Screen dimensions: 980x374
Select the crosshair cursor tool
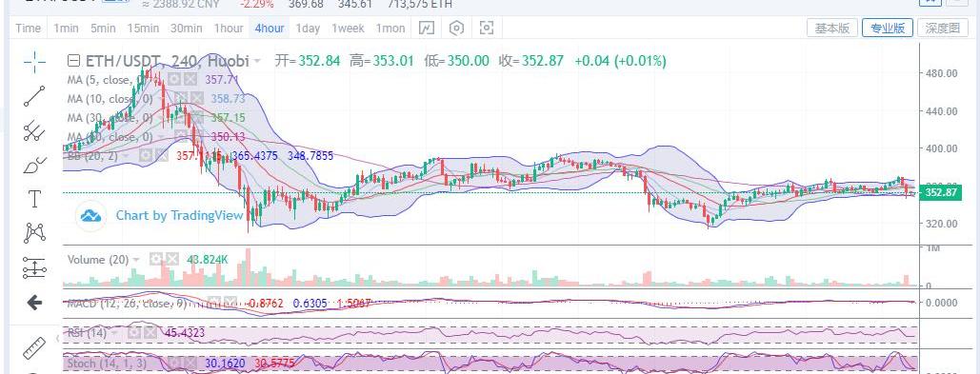[34, 61]
